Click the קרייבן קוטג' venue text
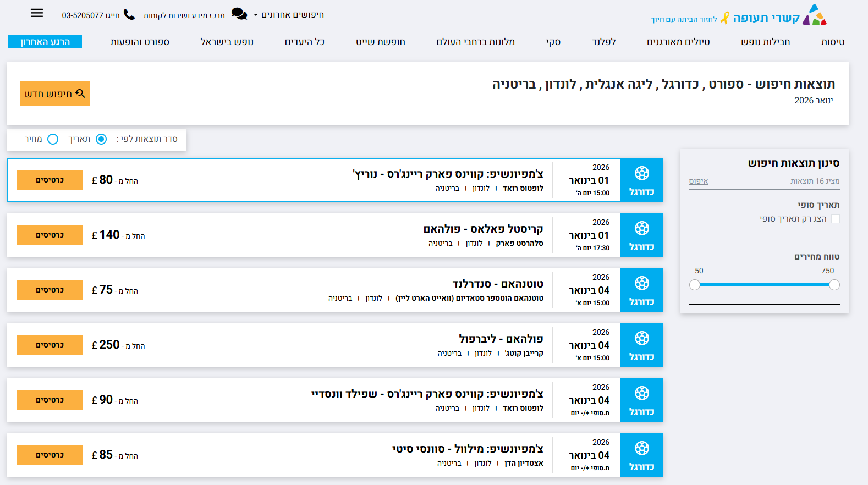The width and height of the screenshot is (868, 485). 524,353
